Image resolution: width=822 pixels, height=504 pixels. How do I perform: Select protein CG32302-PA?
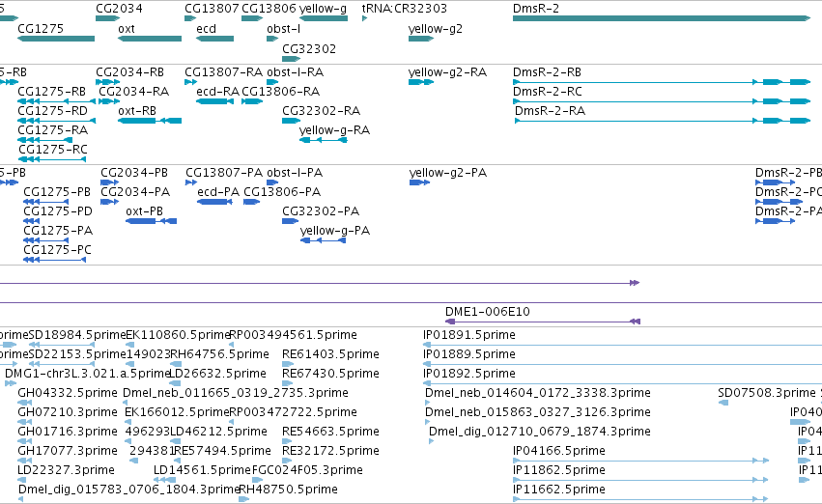291,221
